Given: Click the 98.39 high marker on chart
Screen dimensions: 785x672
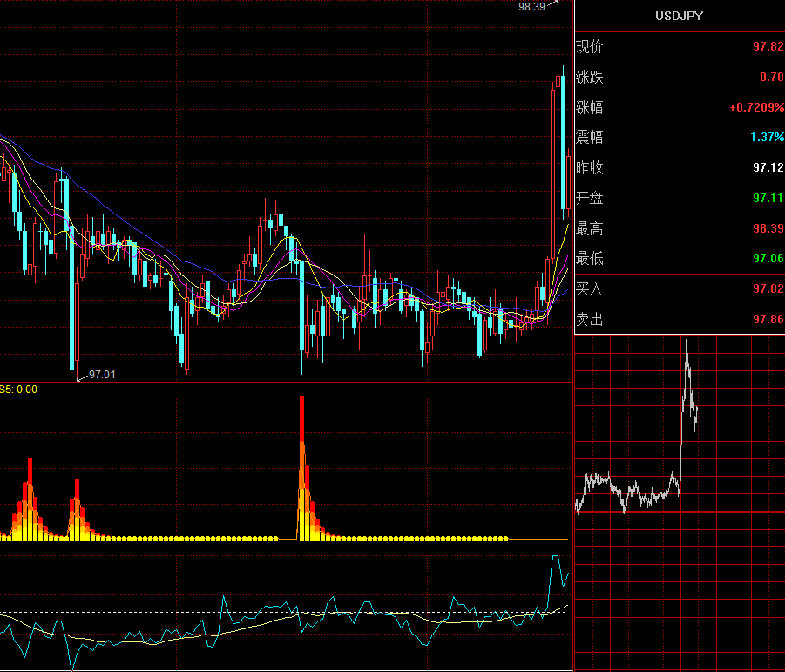Looking at the screenshot, I should click(531, 6).
